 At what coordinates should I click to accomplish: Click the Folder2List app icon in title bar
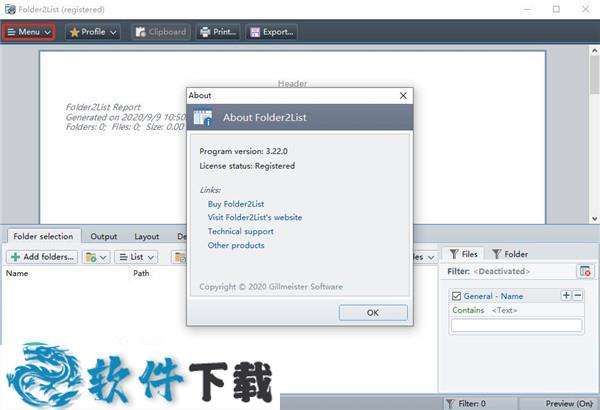[10, 9]
